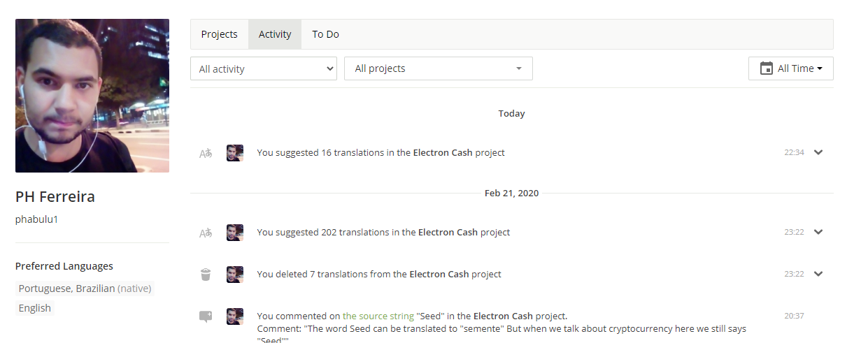Click the translation icon beside today's 16 translations entry

tap(206, 153)
